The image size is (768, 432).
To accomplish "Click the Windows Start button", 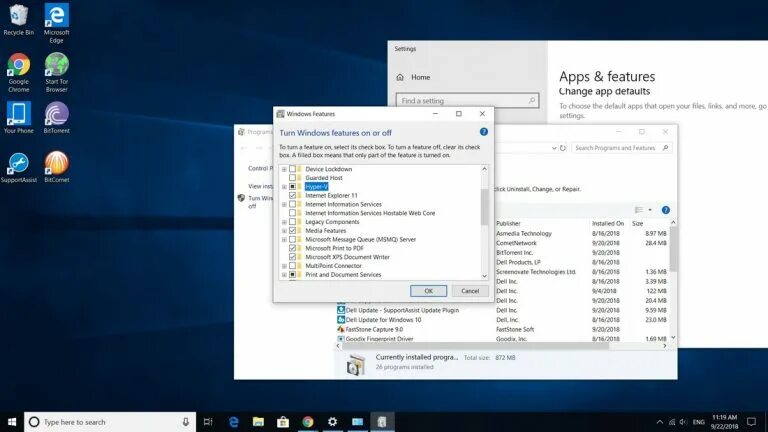I will pos(12,422).
